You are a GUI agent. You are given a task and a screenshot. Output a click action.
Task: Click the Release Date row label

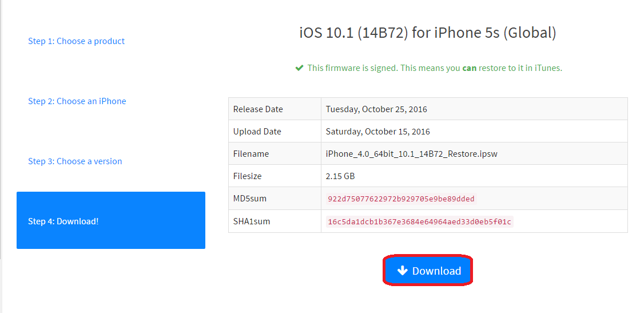[x=258, y=109]
